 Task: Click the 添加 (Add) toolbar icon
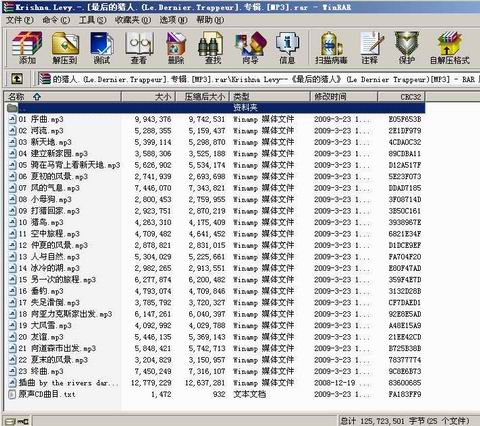pos(27,47)
